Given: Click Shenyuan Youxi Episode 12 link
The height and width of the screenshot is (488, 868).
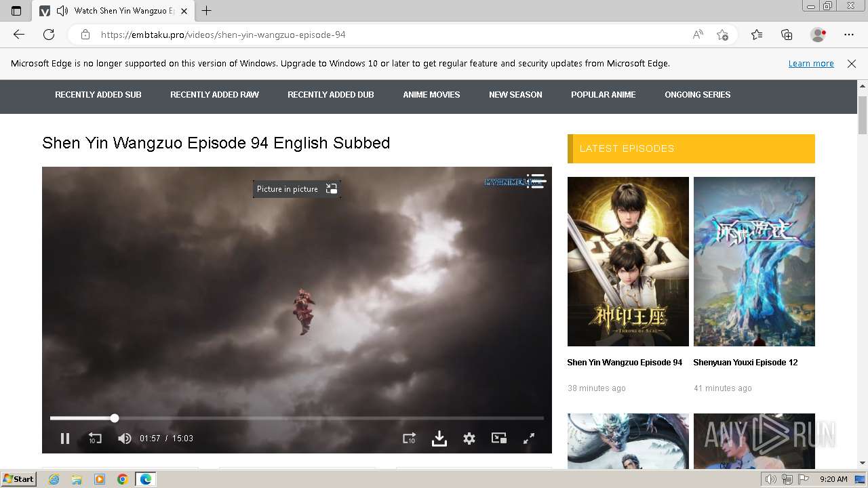Looking at the screenshot, I should coord(745,363).
